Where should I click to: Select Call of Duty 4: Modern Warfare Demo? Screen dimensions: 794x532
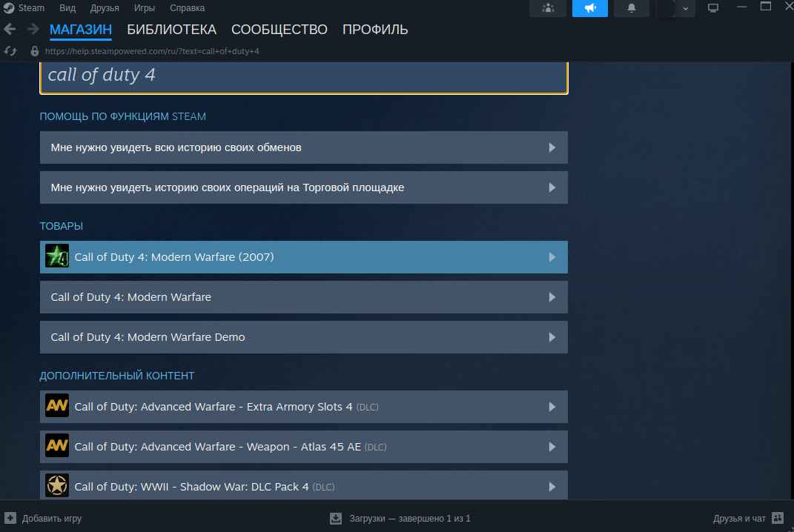pos(304,337)
